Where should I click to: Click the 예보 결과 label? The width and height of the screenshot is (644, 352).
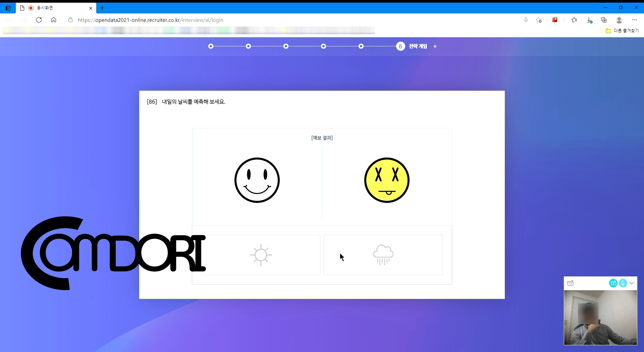coord(322,138)
